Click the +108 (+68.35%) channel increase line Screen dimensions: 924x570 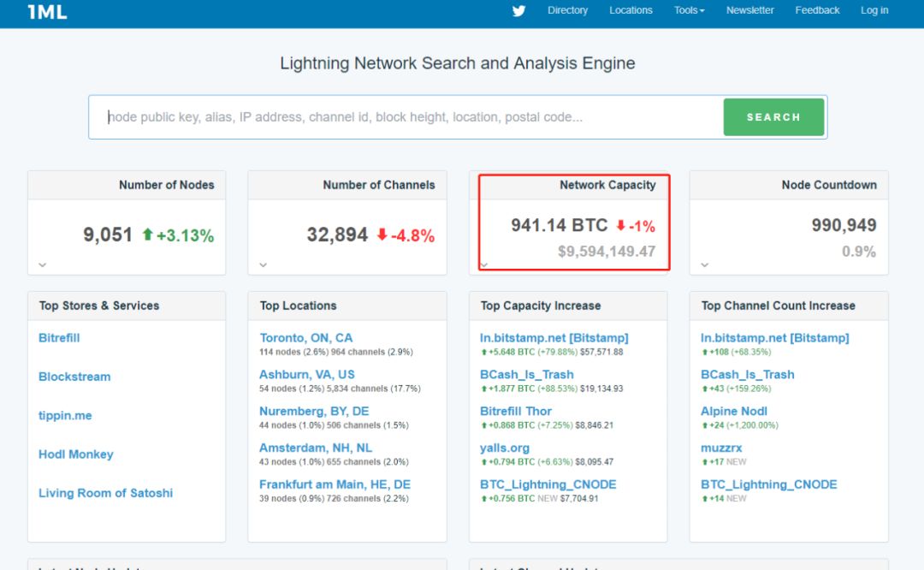(736, 352)
